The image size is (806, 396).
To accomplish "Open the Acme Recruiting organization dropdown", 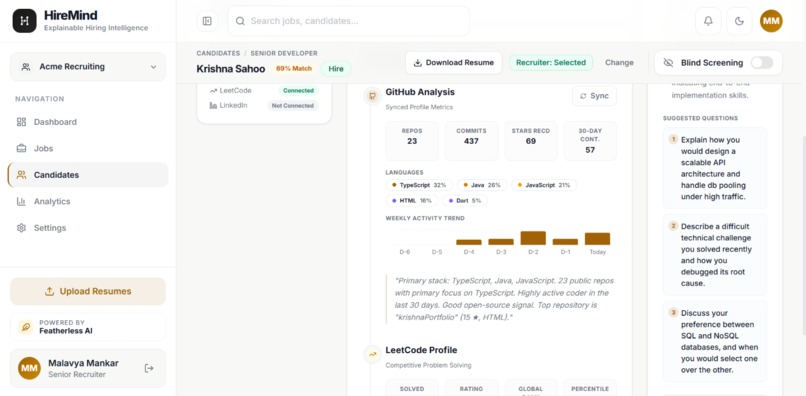I will [88, 67].
